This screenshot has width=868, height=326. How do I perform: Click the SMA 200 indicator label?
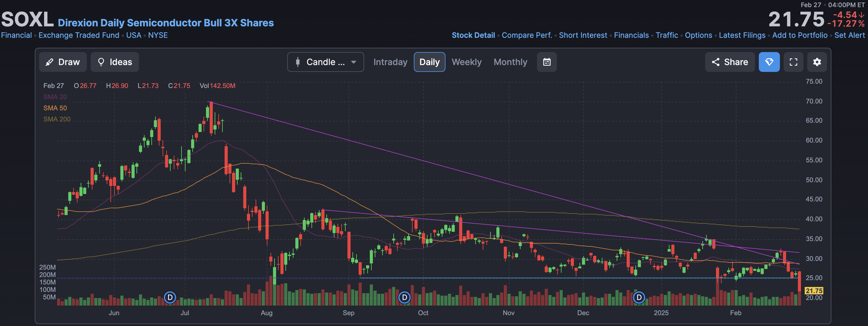56,119
